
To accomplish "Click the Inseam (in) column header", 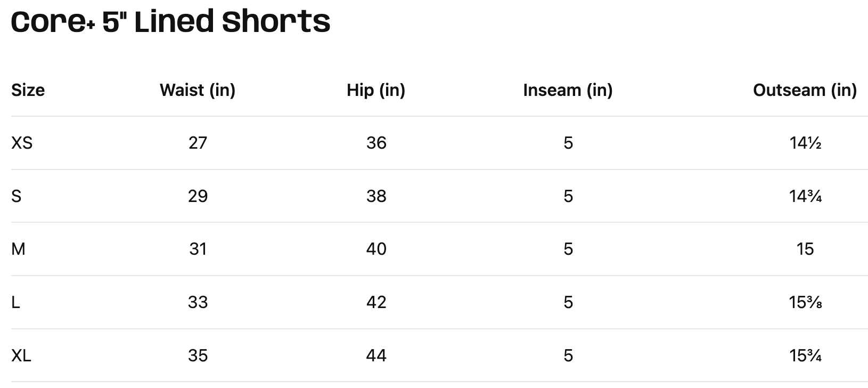I will [x=568, y=90].
